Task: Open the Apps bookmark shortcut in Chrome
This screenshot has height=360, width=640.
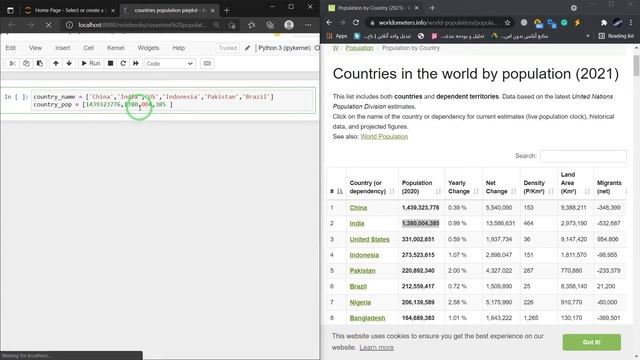Action: [x=337, y=36]
